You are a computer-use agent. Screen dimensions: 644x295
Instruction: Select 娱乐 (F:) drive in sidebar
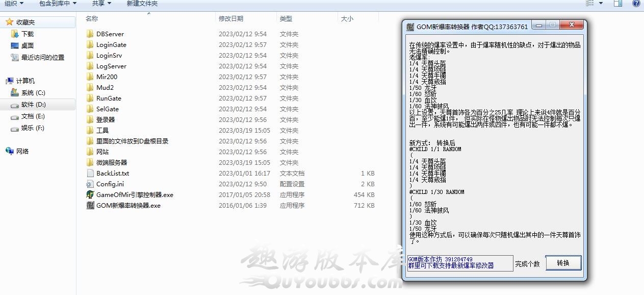point(33,128)
